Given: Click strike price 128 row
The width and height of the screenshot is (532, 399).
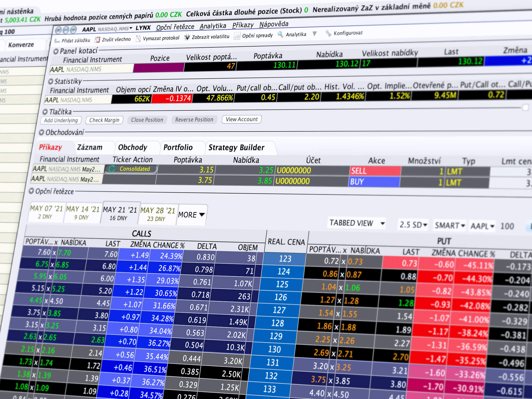Looking at the screenshot, I should 277,323.
